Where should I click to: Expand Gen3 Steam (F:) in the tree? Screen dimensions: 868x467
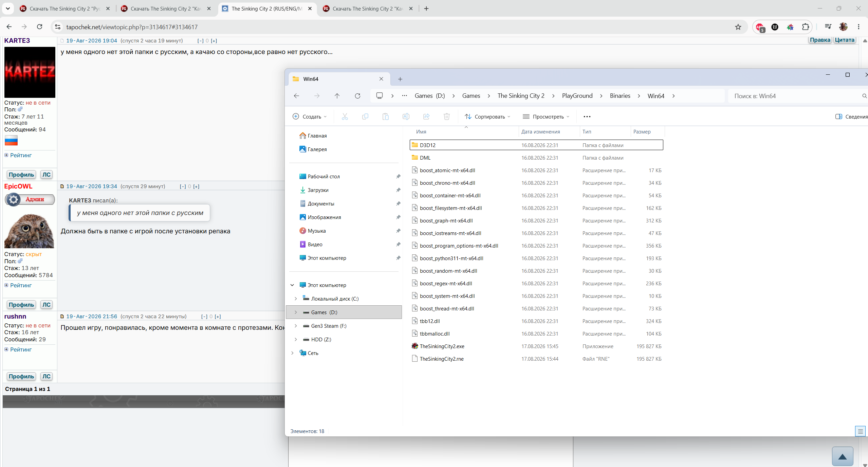pyautogui.click(x=296, y=326)
